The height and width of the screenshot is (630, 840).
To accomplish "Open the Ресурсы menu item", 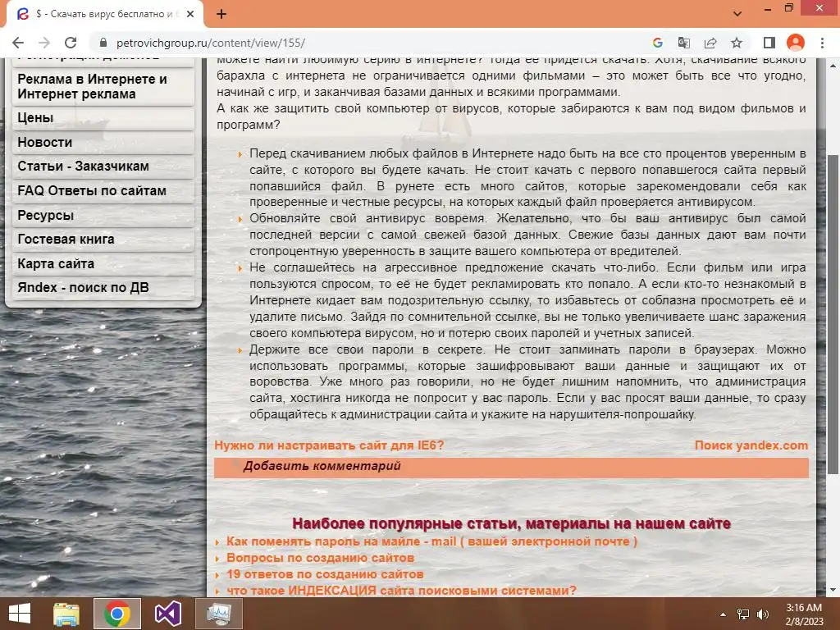I will coord(103,215).
